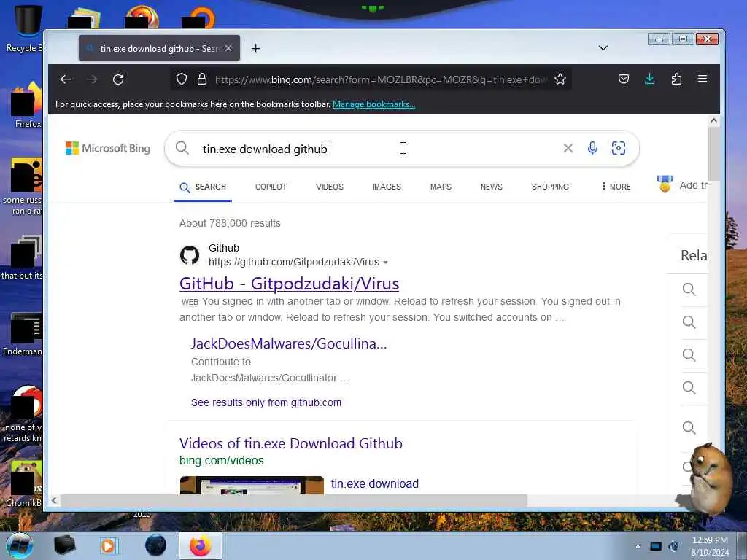The height and width of the screenshot is (560, 747).
Task: Select the Firefox desktop shortcut
Action: click(x=28, y=105)
